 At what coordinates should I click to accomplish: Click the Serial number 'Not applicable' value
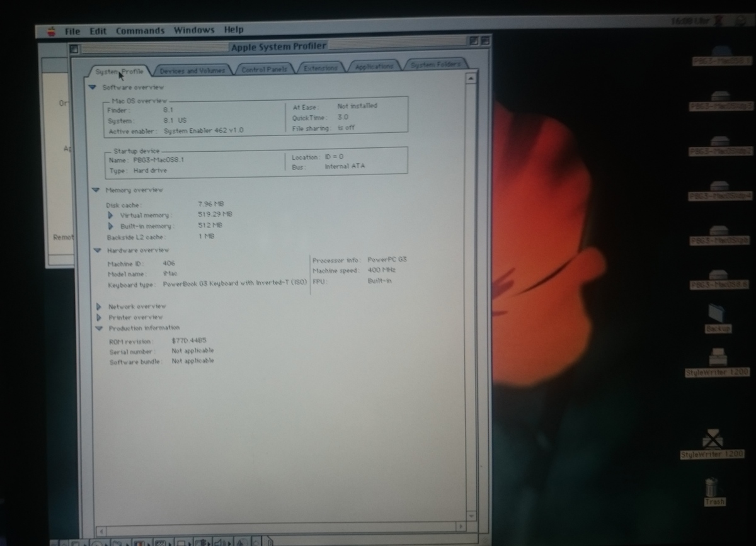(193, 351)
